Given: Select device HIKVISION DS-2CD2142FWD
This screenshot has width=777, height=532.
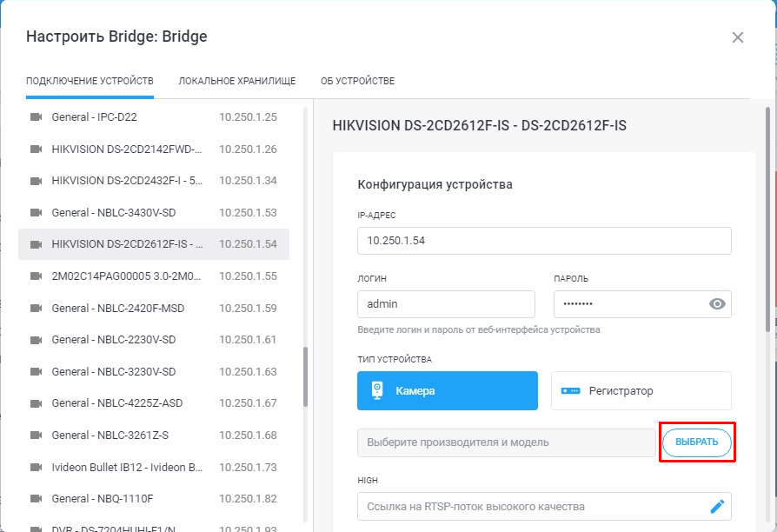Looking at the screenshot, I should [154, 150].
